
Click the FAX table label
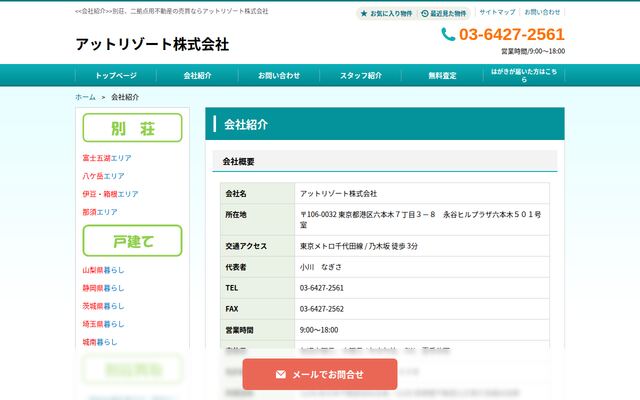[231, 309]
